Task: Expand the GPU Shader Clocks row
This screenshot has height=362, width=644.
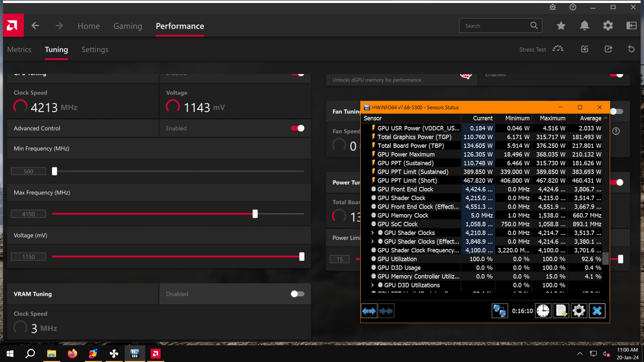Action: [373, 233]
